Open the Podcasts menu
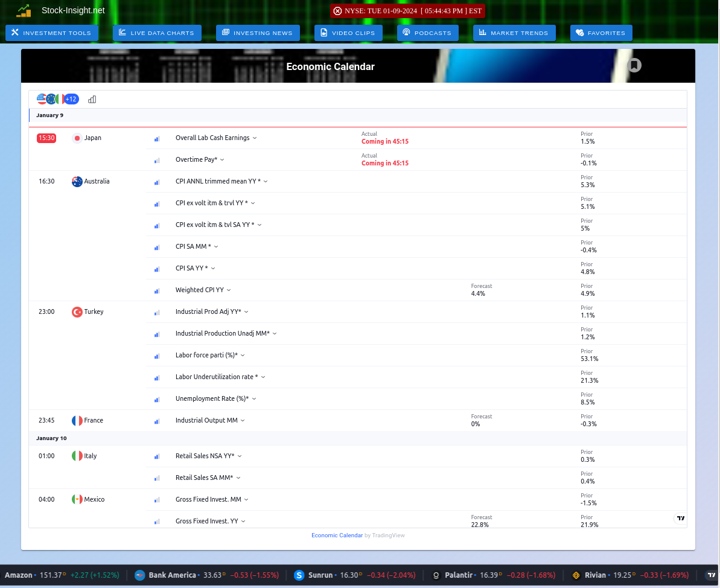The height and width of the screenshot is (588, 720). tap(428, 33)
